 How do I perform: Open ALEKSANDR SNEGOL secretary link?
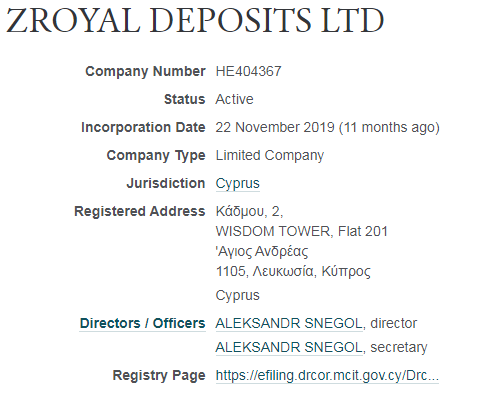[x=289, y=347]
